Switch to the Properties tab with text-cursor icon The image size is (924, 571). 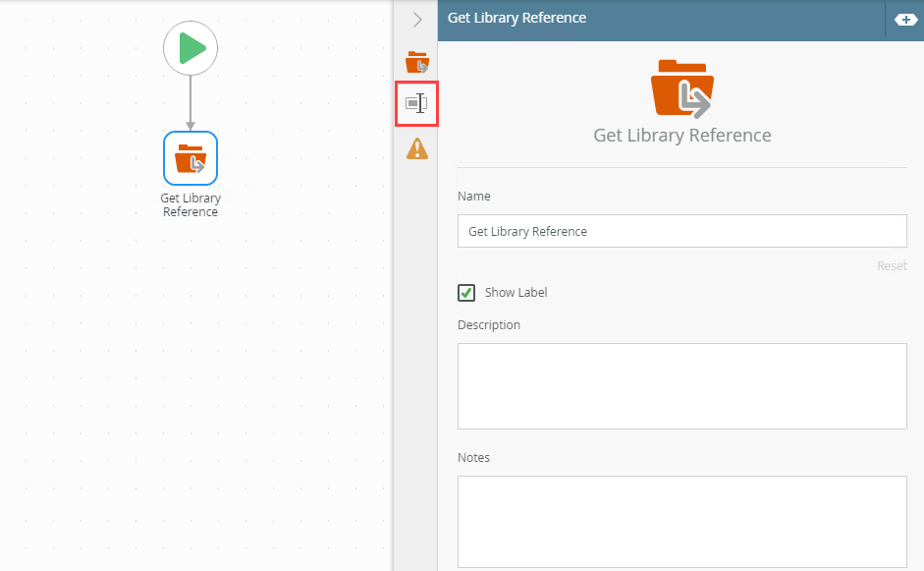[x=417, y=103]
